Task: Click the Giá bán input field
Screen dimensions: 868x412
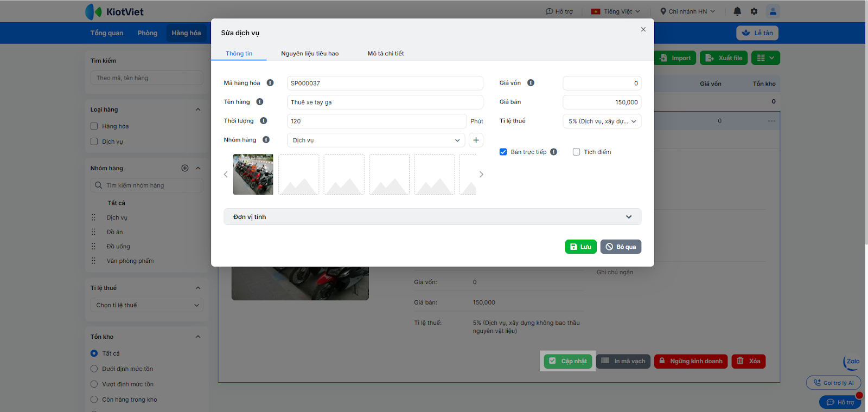Action: point(602,102)
